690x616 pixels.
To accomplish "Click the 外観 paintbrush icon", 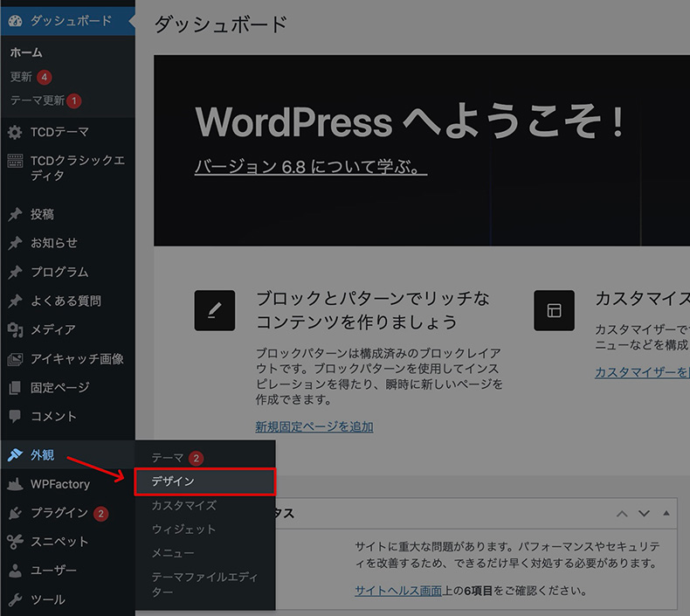I will coord(15,455).
